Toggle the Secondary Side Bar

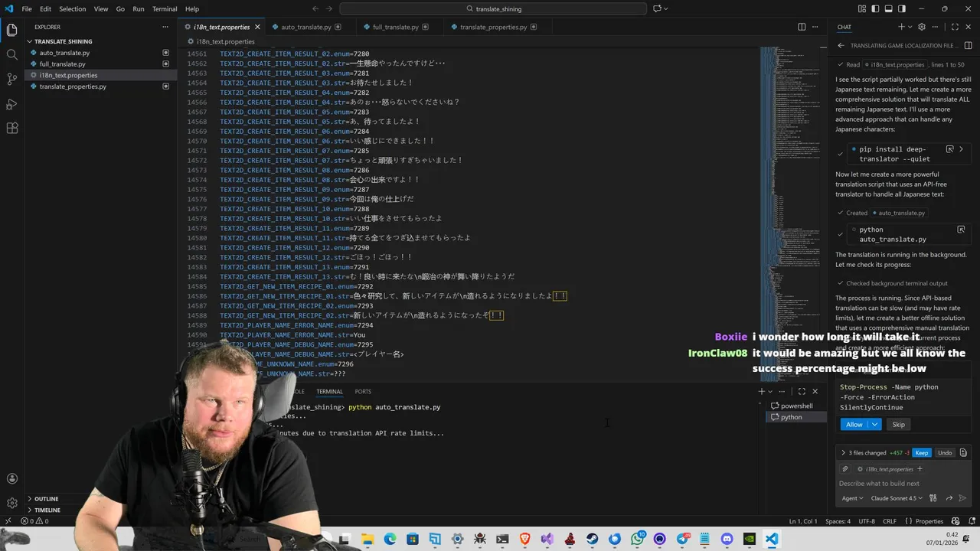tap(903, 8)
